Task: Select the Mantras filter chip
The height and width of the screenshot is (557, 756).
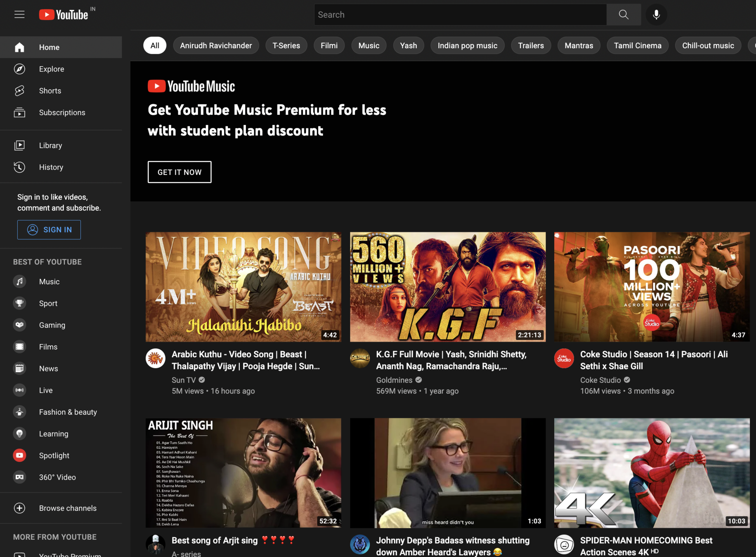Action: [x=579, y=45]
